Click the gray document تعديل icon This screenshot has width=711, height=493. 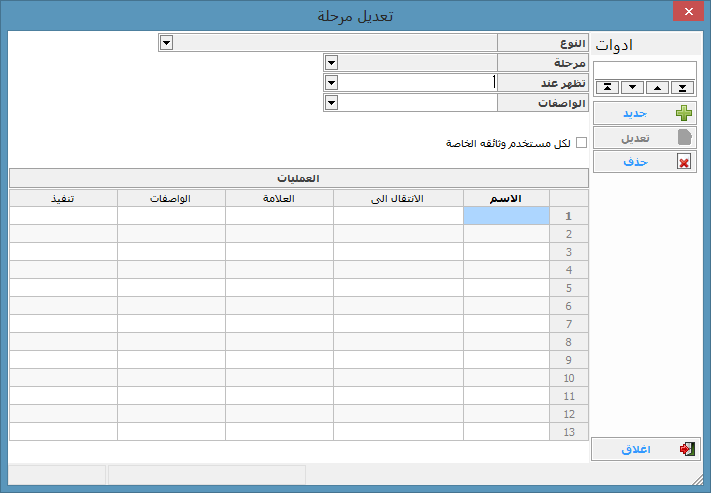pos(683,138)
